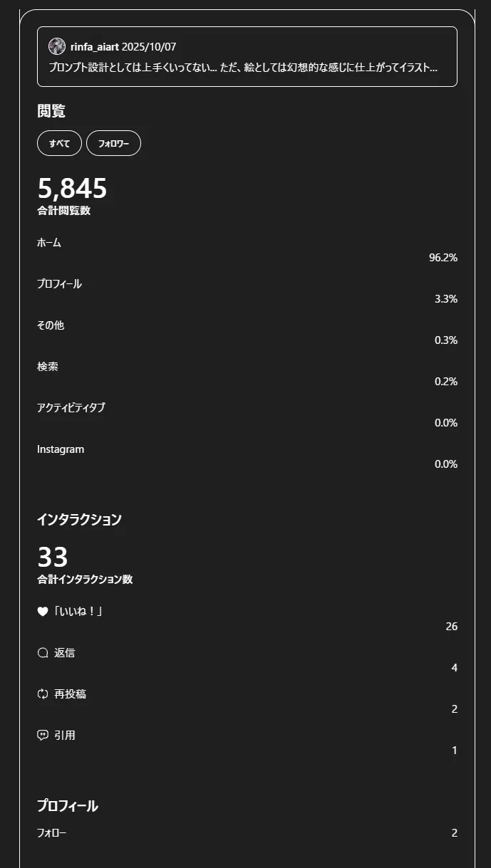Open the post preview card text
Screen dimensions: 491x868
pos(243,68)
